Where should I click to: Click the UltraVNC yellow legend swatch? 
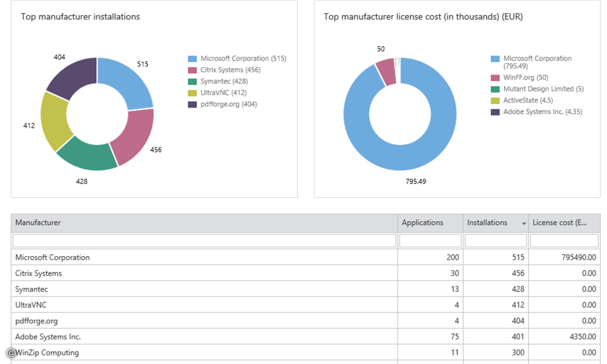[x=192, y=93]
